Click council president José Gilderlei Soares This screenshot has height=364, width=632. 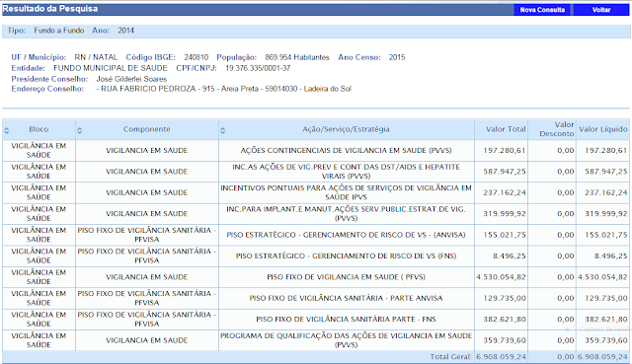pos(131,79)
